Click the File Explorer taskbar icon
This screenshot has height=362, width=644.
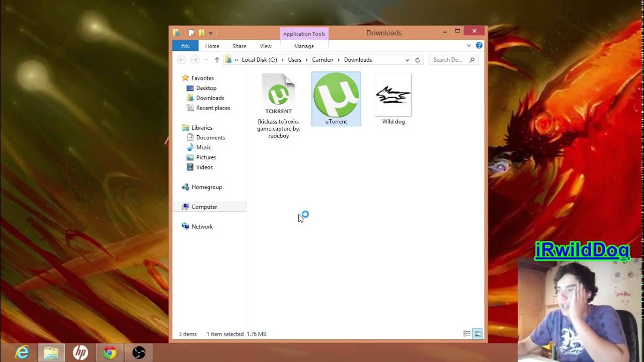pyautogui.click(x=51, y=352)
